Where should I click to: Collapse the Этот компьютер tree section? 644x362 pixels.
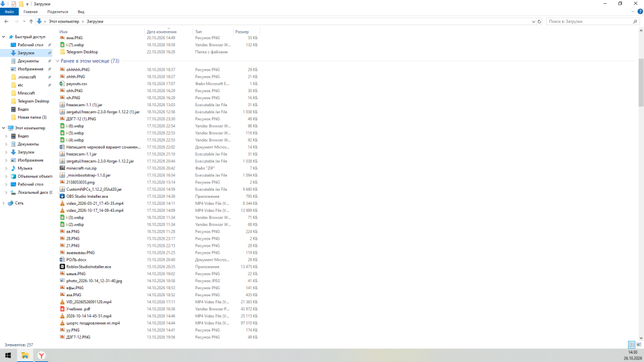pyautogui.click(x=4, y=128)
